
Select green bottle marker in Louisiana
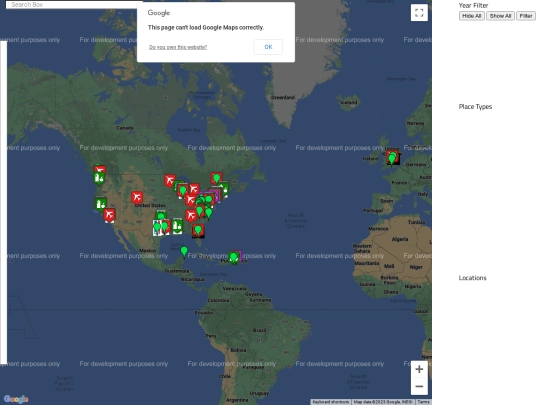(177, 226)
